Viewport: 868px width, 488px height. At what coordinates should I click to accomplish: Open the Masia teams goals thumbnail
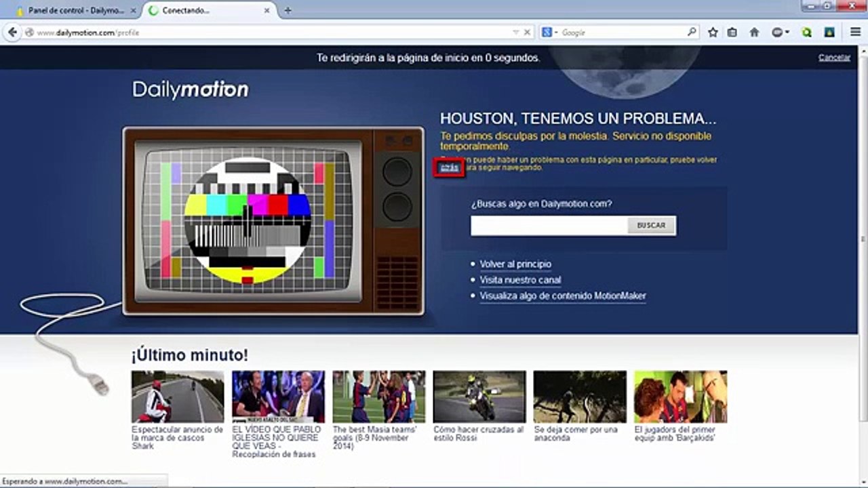coord(378,396)
